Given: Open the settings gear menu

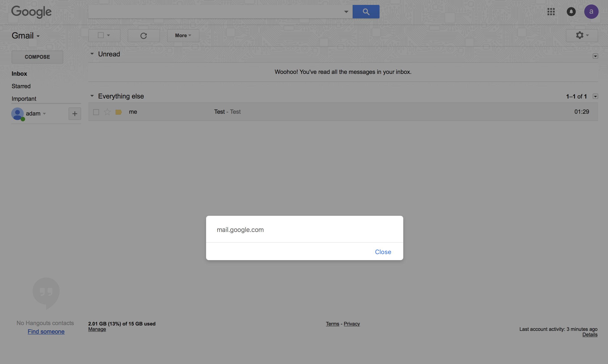Looking at the screenshot, I should (582, 36).
